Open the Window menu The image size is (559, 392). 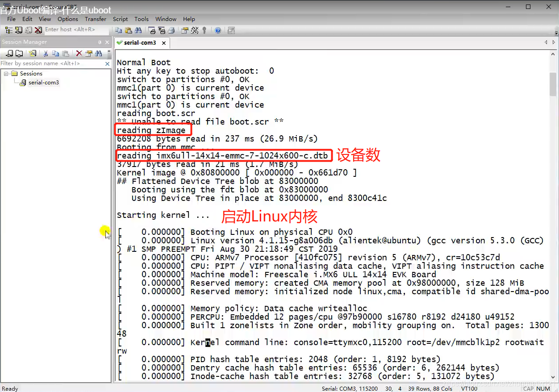(x=166, y=19)
